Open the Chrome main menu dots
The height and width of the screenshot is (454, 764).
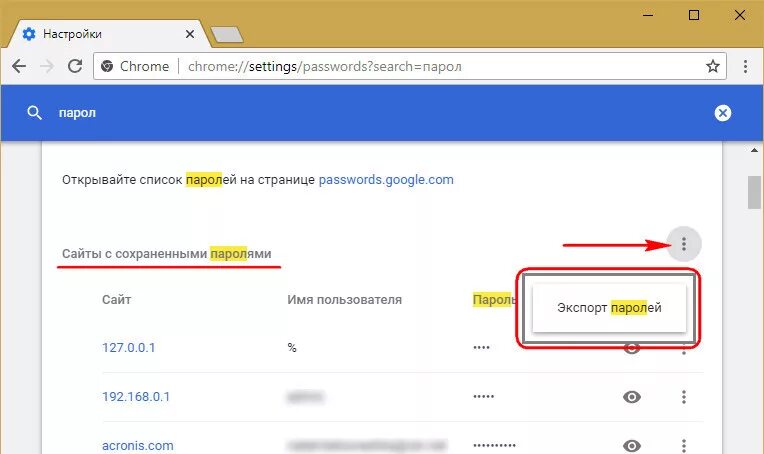[x=745, y=66]
